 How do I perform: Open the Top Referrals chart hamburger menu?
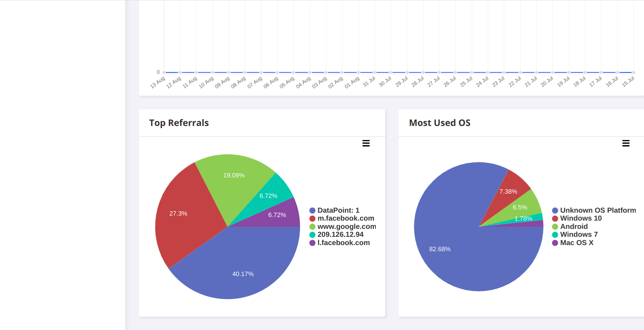pyautogui.click(x=366, y=143)
